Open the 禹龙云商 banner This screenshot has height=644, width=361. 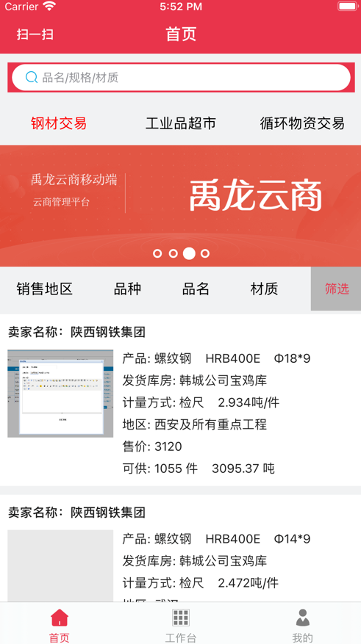[x=181, y=206]
